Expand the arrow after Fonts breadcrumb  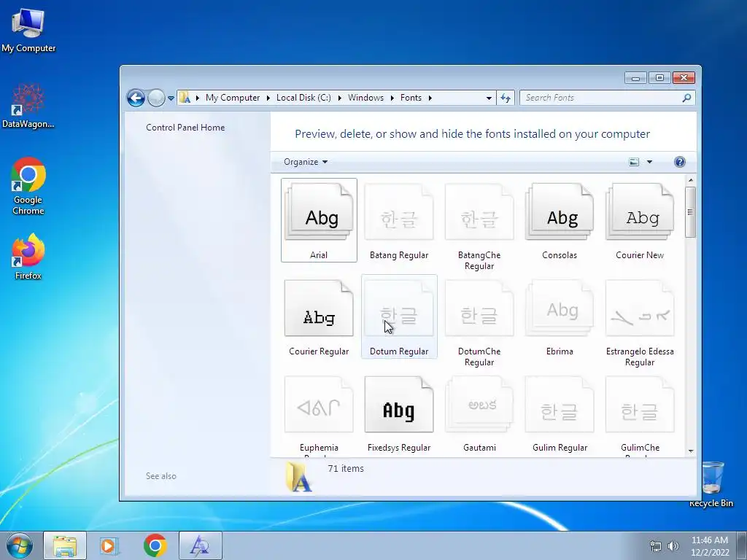click(430, 98)
